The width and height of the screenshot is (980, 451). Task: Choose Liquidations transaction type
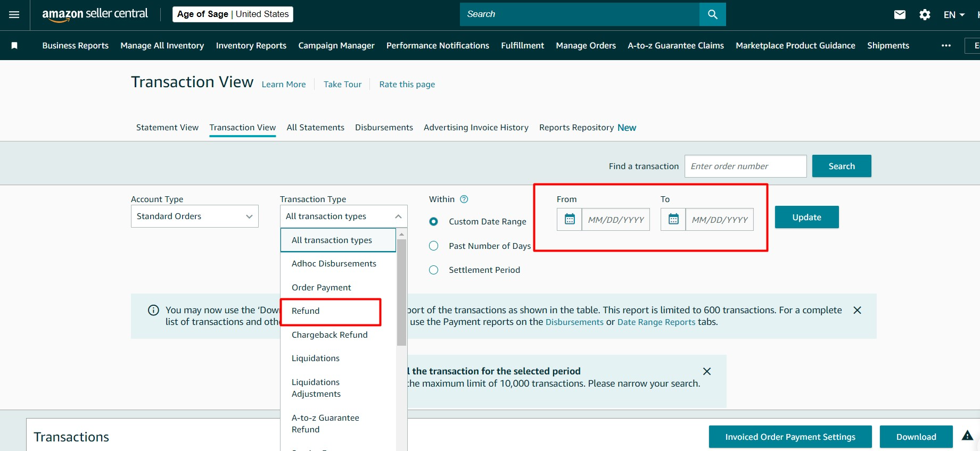point(338,358)
